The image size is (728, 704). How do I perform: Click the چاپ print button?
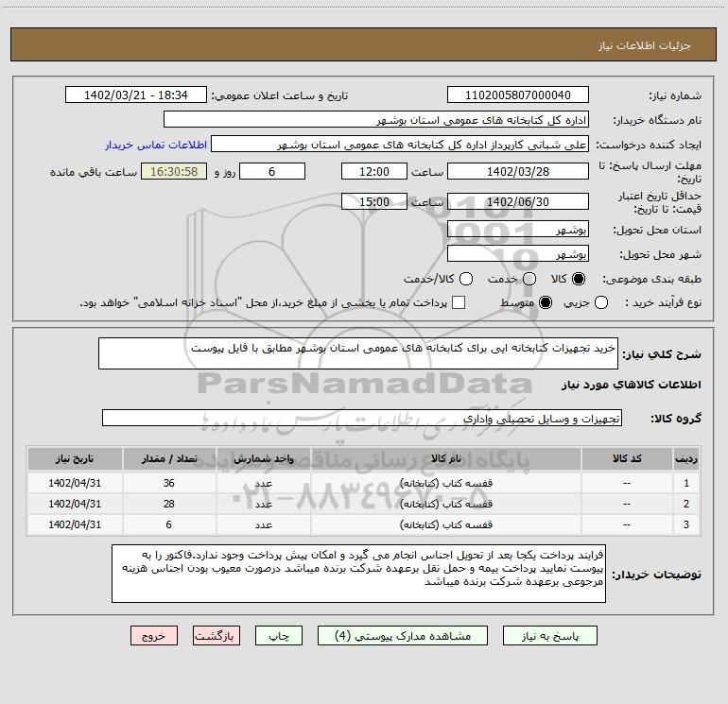tap(279, 636)
